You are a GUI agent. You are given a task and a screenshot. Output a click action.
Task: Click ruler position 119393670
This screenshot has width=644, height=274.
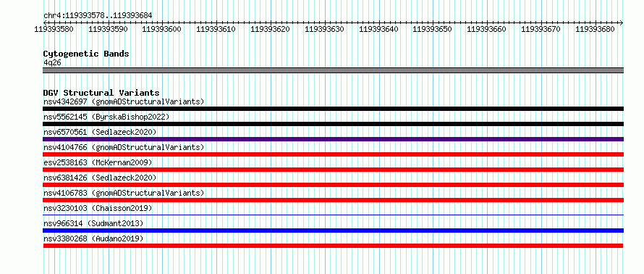(x=541, y=29)
